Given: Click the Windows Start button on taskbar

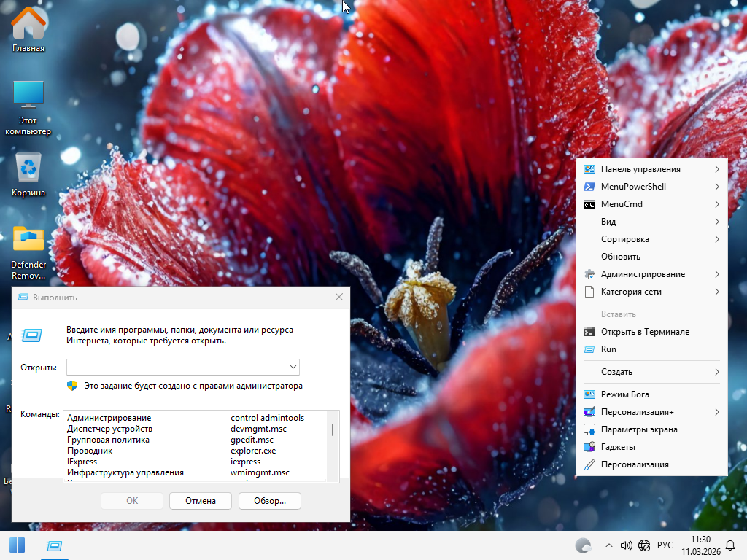Looking at the screenshot, I should coord(17,545).
